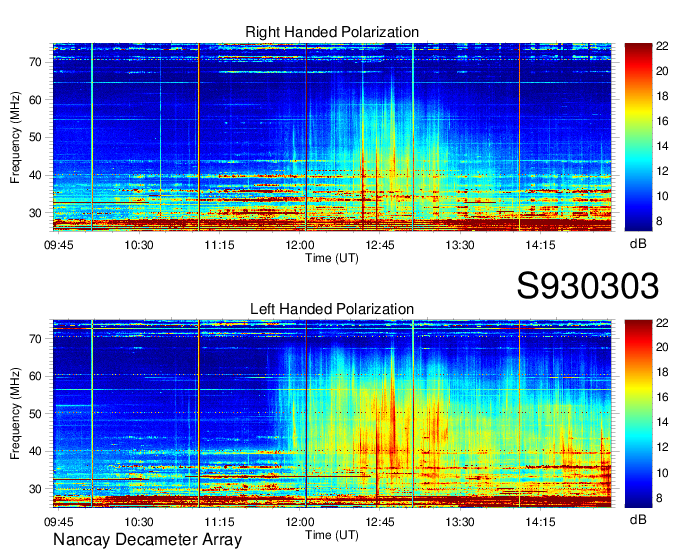This screenshot has width=680, height=552.
Task: Click the 50 frequency tick on Right Handed plot
Action: 36,138
